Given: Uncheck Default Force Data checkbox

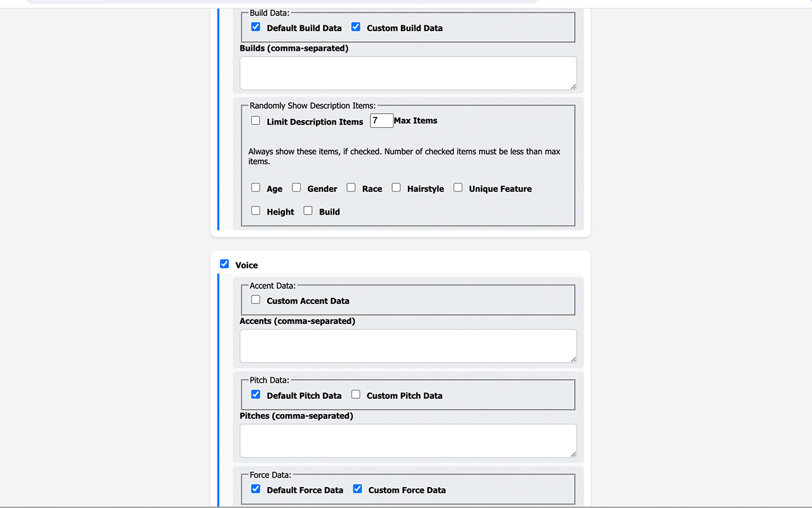Looking at the screenshot, I should pyautogui.click(x=256, y=489).
